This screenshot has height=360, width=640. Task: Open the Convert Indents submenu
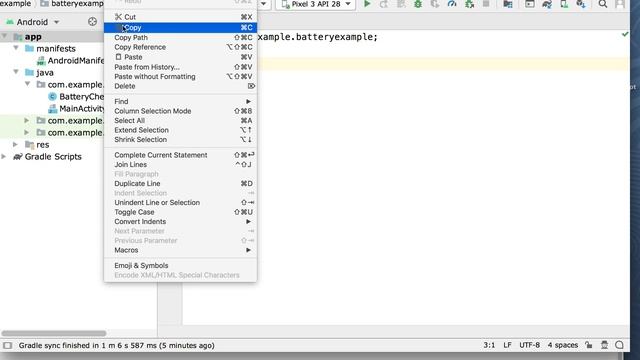click(x=180, y=222)
